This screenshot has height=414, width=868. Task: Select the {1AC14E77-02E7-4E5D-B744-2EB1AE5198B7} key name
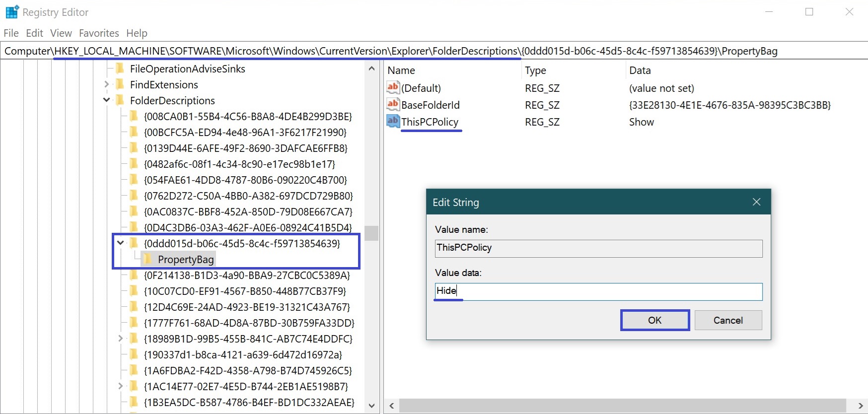(x=246, y=386)
